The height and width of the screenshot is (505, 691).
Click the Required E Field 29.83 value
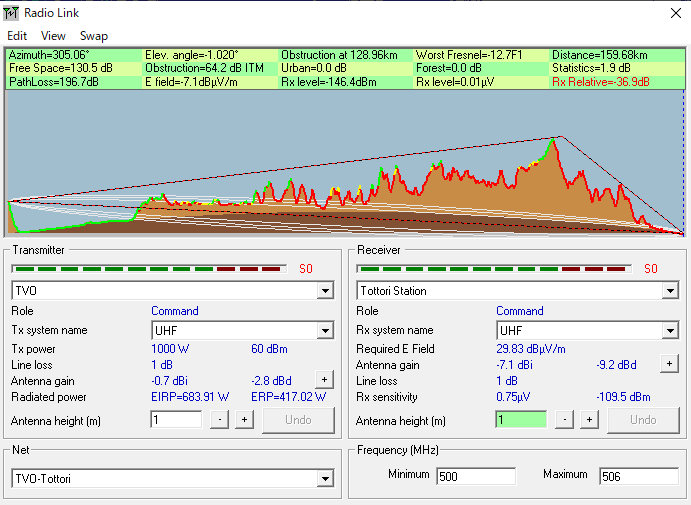[531, 349]
